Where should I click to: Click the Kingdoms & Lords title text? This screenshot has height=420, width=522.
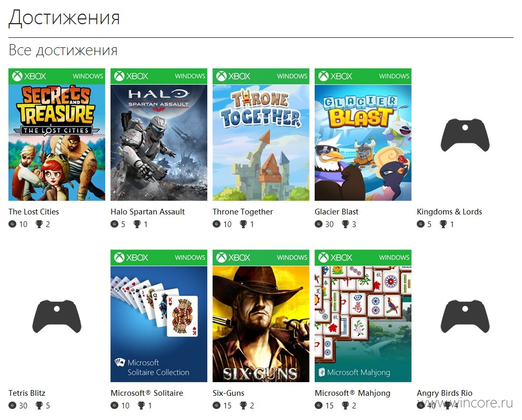[x=449, y=212]
